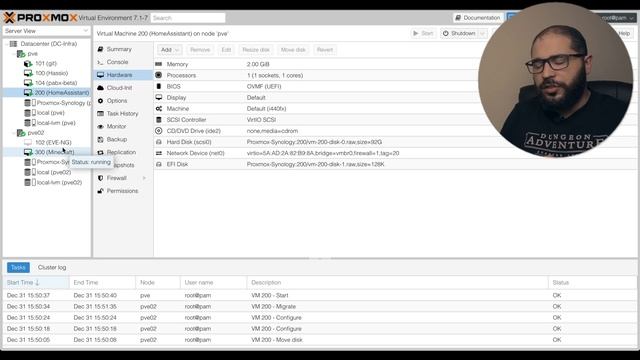Viewport: 640px width, 360px height.
Task: Click the Remove button
Action: pos(200,50)
